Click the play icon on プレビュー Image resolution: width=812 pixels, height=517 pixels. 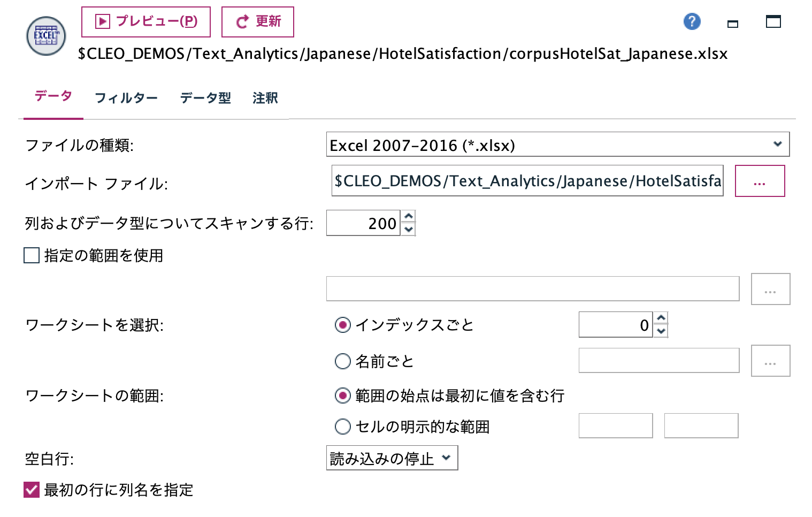[102, 21]
